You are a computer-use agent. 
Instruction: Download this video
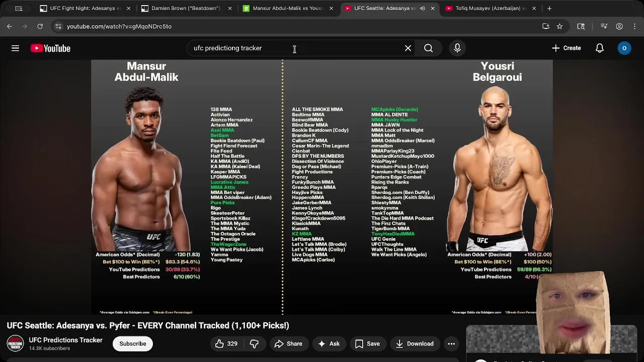[415, 344]
